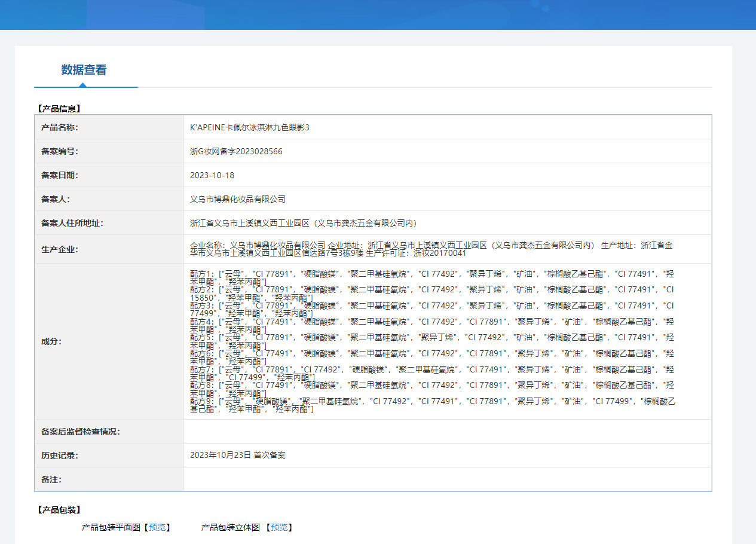Click the 产品名称 row label
The image size is (756, 544).
click(x=60, y=127)
